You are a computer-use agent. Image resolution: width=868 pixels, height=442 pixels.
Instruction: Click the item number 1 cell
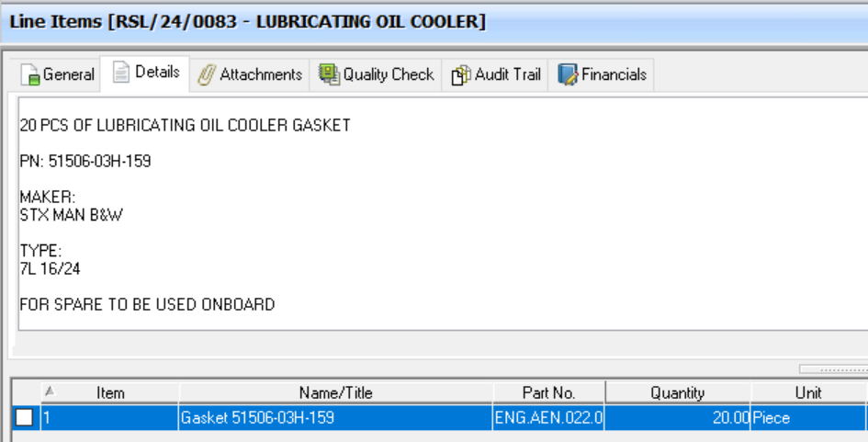click(x=110, y=418)
